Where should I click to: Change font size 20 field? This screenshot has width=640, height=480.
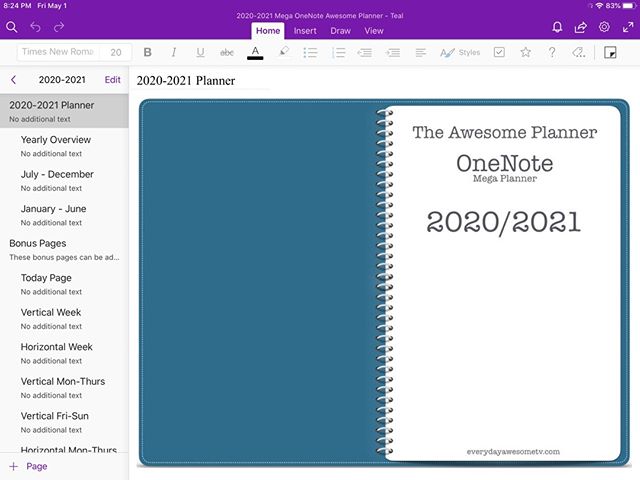click(x=116, y=52)
